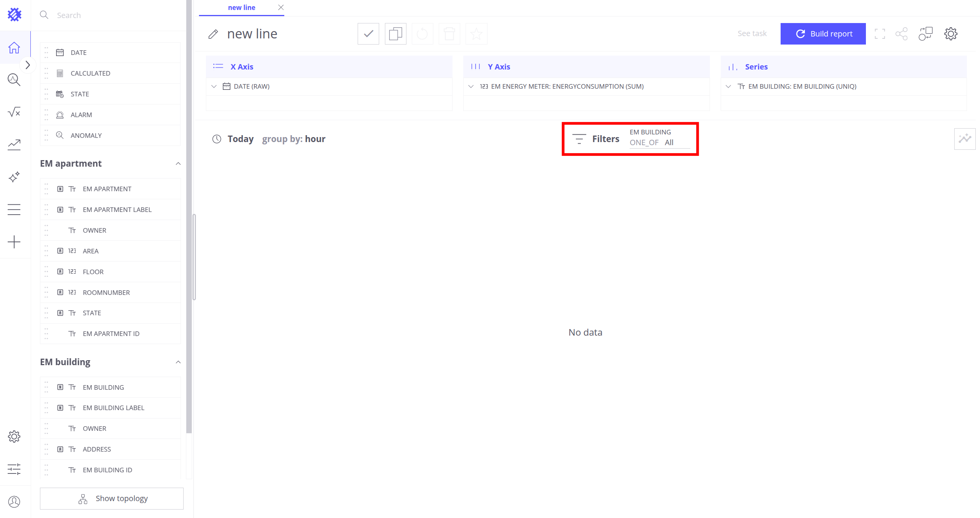
Task: Select the new line tab
Action: (241, 8)
